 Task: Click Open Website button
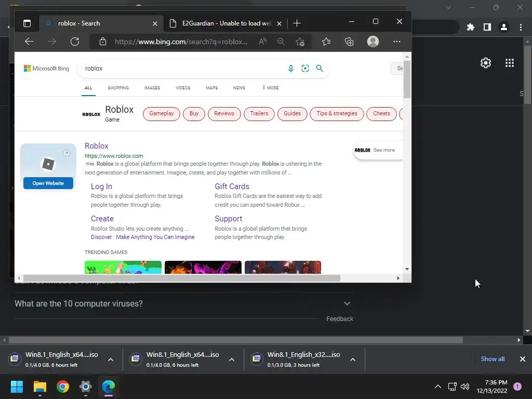(x=48, y=183)
